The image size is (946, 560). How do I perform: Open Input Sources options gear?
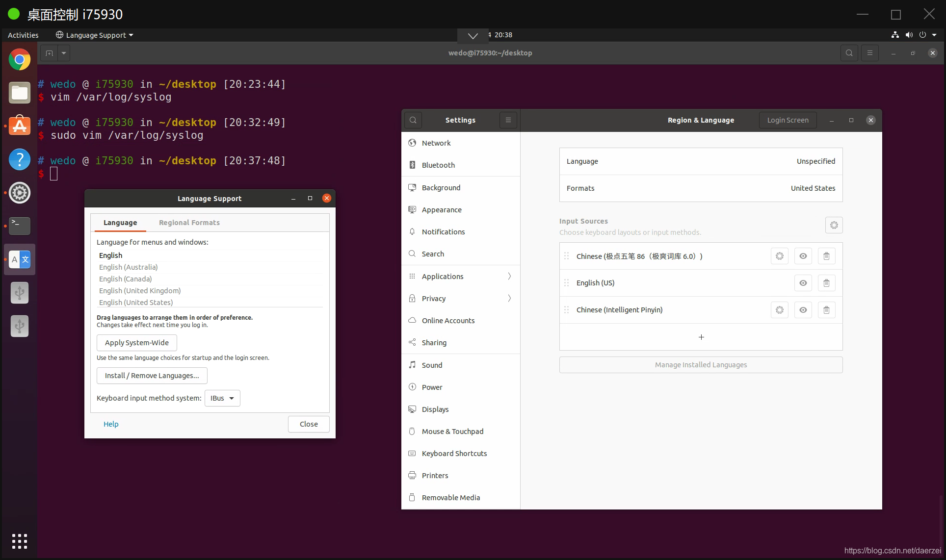pyautogui.click(x=834, y=225)
